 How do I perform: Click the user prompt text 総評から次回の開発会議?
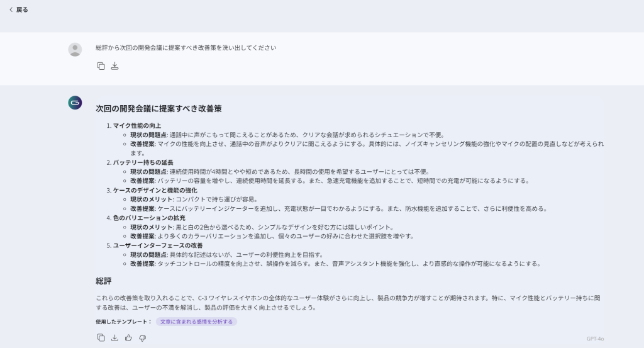coord(186,48)
